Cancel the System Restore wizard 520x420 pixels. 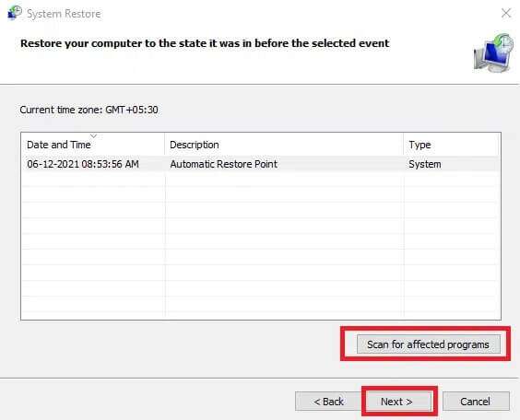(476, 402)
